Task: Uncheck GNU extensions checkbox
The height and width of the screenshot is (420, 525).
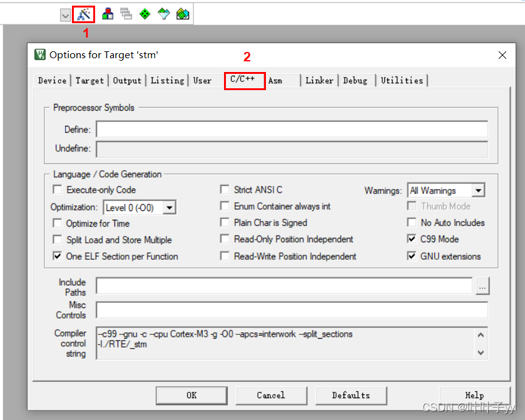Action: click(x=412, y=256)
